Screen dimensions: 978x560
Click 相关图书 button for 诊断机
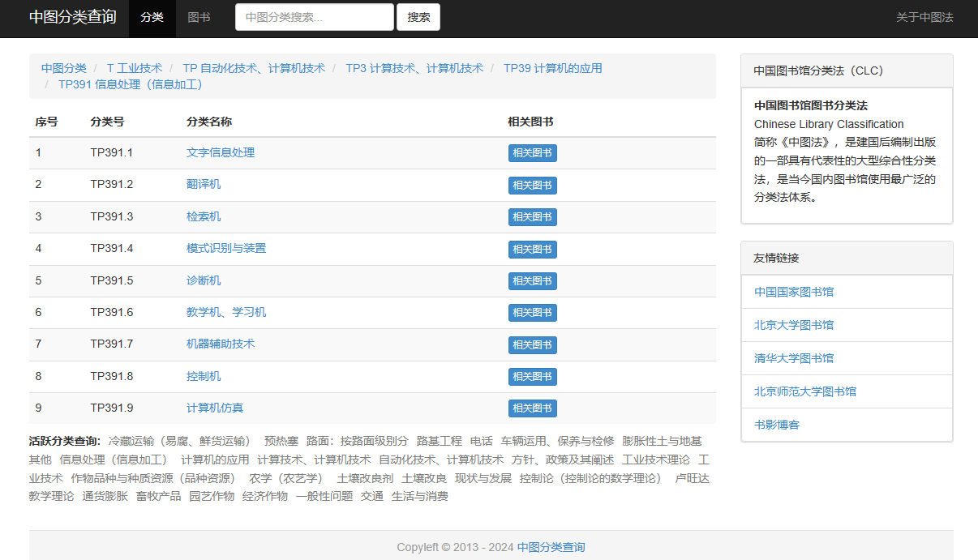533,281
